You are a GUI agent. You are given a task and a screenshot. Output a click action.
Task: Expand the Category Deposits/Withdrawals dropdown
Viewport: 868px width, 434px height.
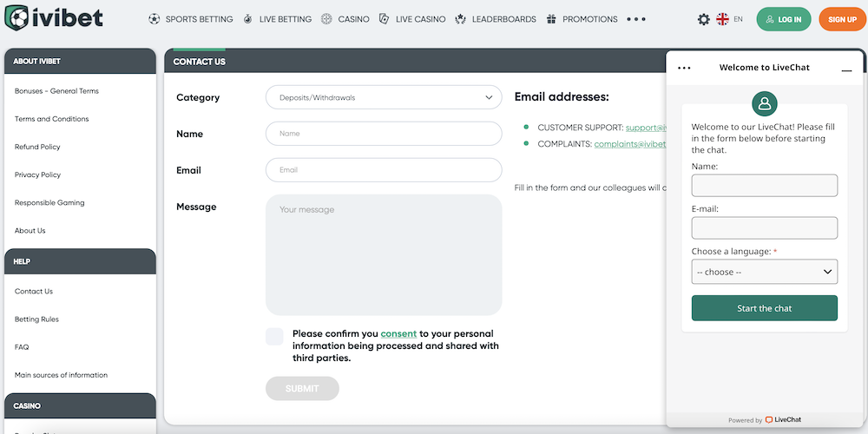(x=384, y=98)
